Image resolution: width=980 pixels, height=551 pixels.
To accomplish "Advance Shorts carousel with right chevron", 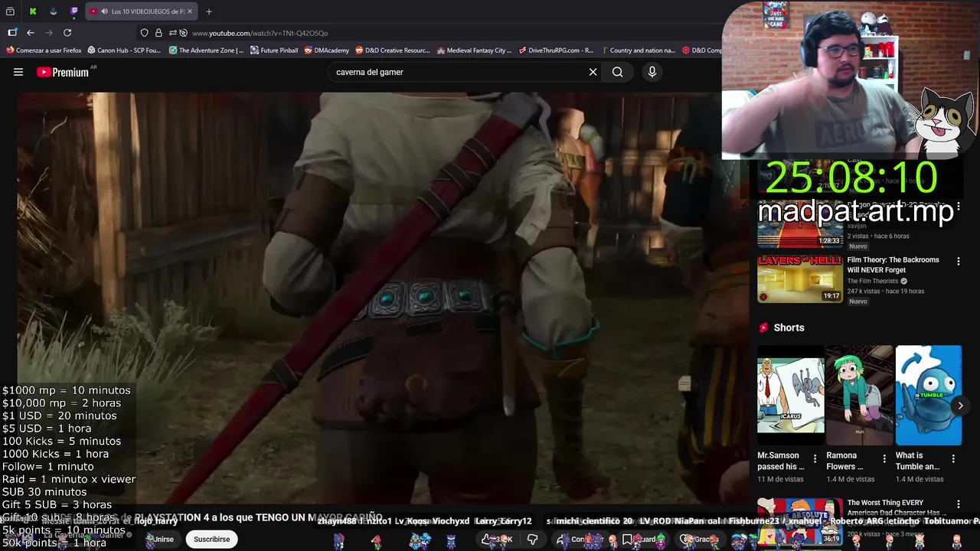I will point(960,406).
